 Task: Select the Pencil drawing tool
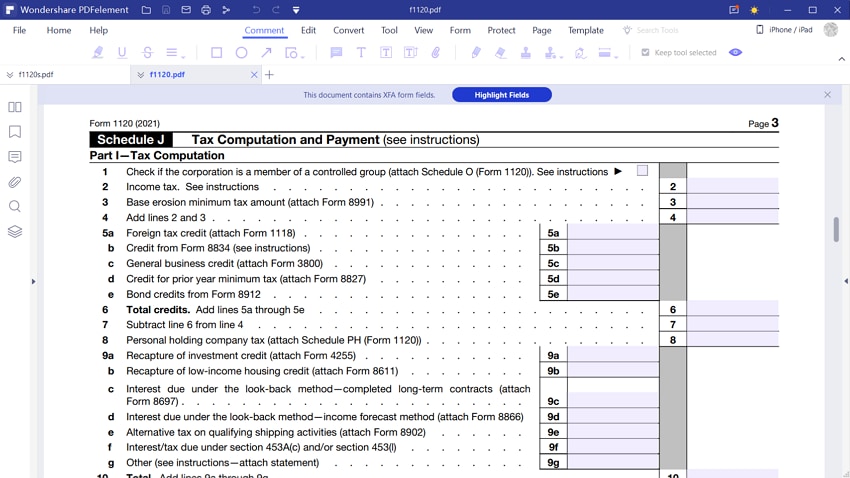(475, 53)
